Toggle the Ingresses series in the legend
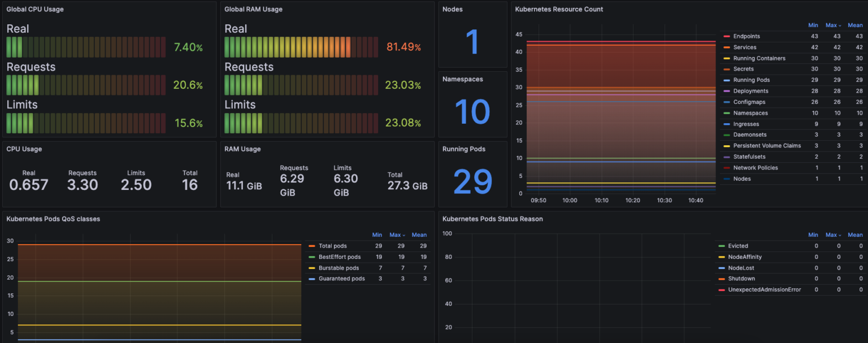 746,124
